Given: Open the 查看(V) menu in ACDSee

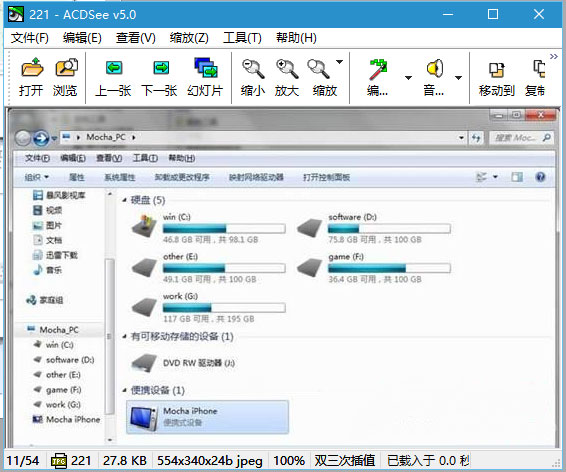Looking at the screenshot, I should [136, 38].
